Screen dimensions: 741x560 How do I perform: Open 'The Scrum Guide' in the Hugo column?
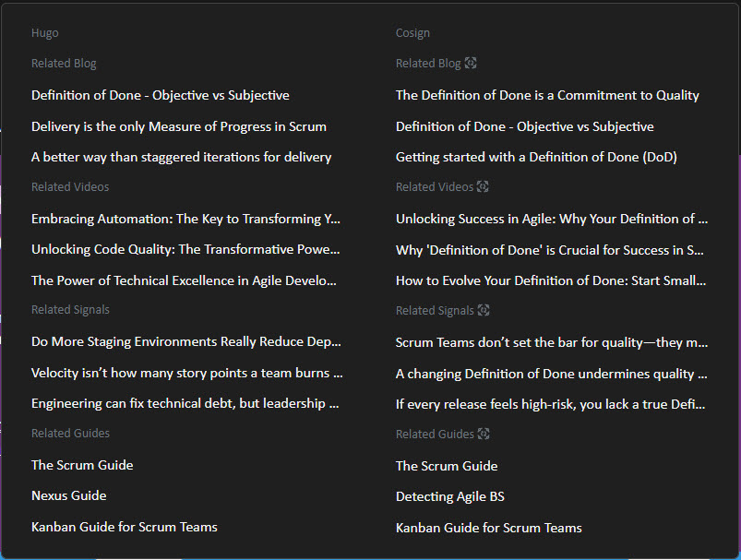(x=82, y=465)
